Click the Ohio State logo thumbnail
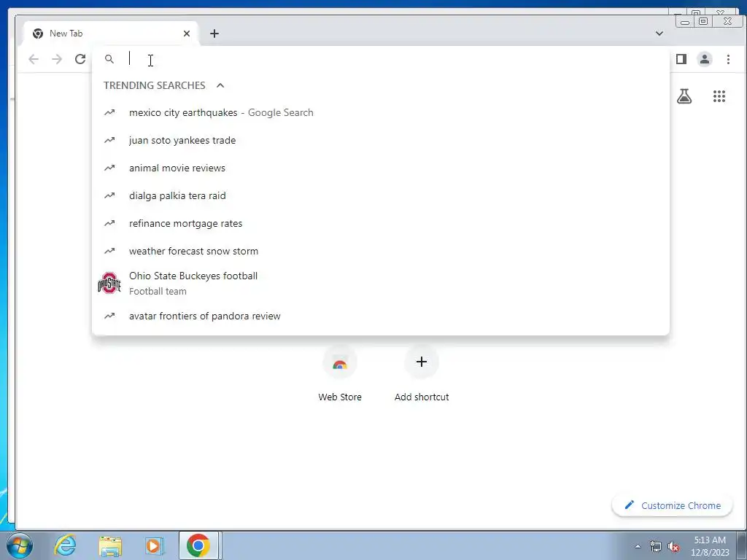This screenshot has height=560, width=747. click(x=109, y=284)
